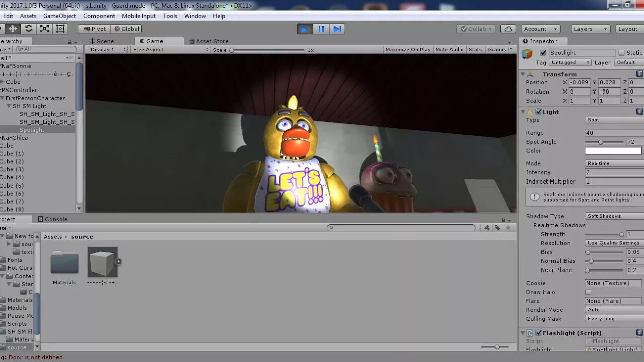644x362 pixels.
Task: Step forward one frame
Action: pyautogui.click(x=337, y=29)
